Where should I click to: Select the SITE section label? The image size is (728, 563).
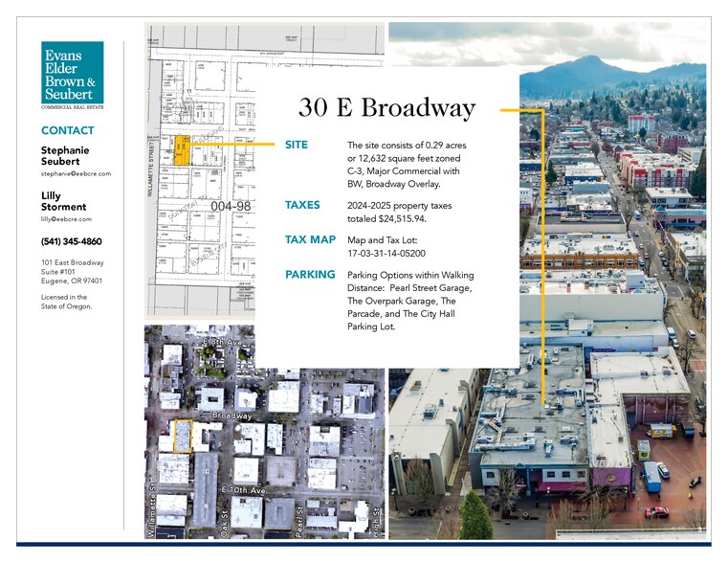click(297, 145)
